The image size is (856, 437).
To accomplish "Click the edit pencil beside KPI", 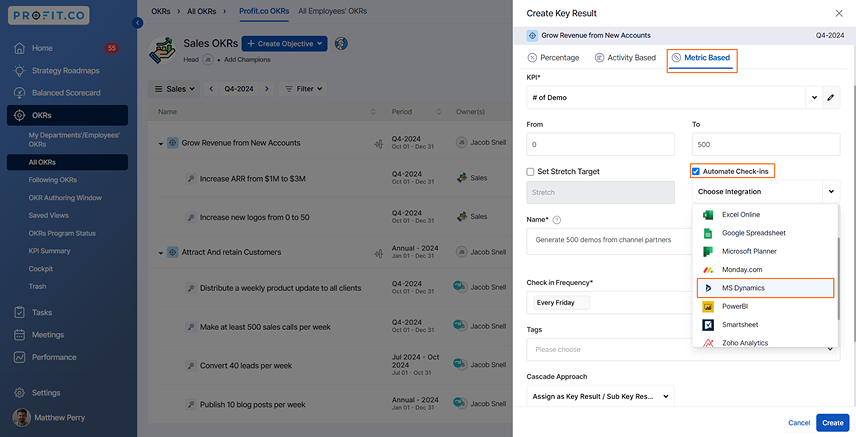I will tap(830, 98).
